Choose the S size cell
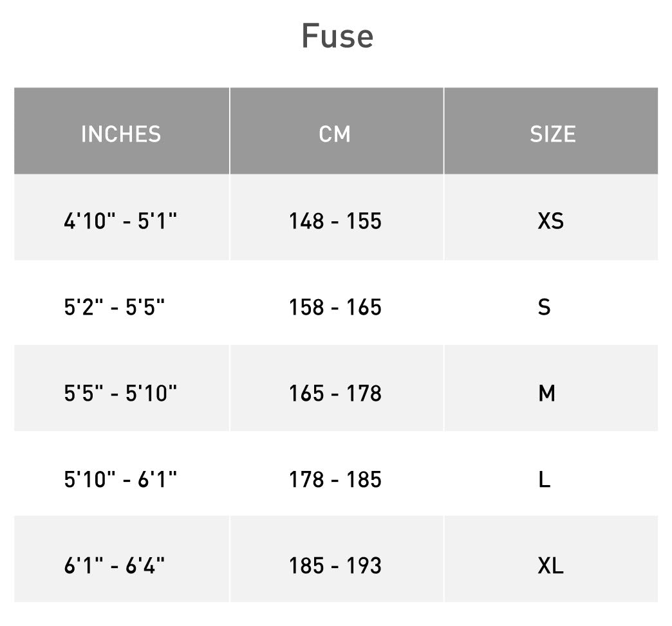This screenshot has width=672, height=626. tap(545, 308)
